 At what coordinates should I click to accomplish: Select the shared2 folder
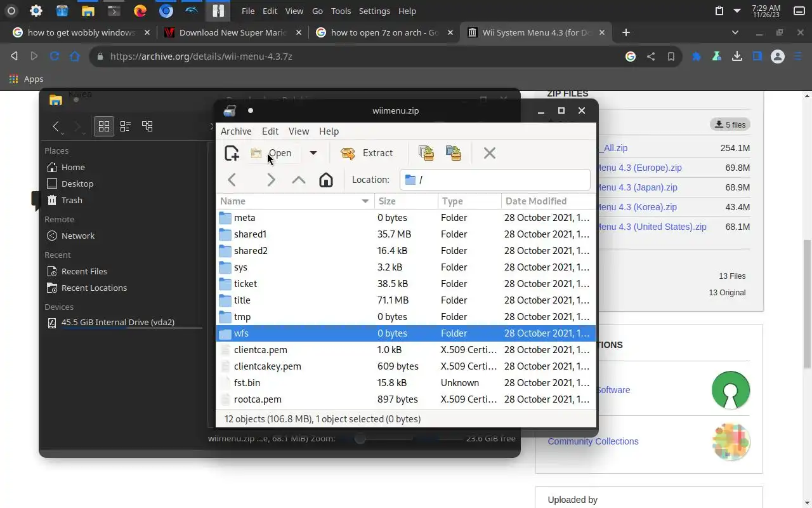(x=406, y=251)
